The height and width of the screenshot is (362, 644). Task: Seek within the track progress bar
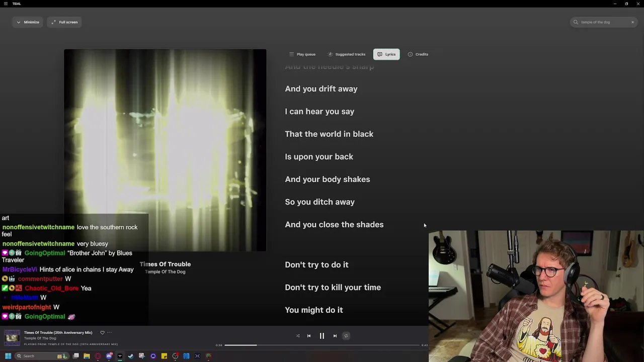(x=322, y=345)
